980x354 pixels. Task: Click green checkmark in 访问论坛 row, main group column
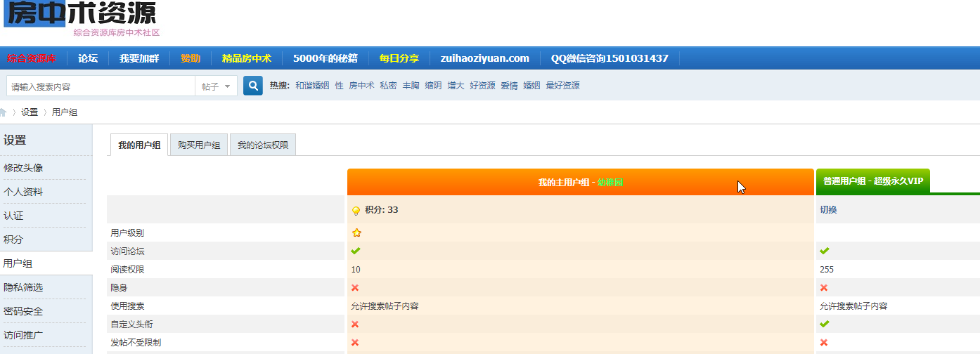point(356,251)
